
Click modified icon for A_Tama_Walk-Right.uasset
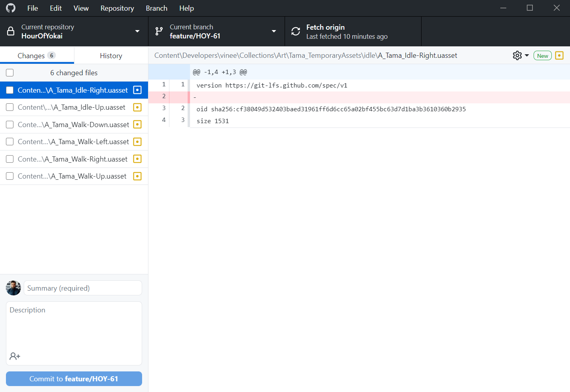(x=137, y=159)
